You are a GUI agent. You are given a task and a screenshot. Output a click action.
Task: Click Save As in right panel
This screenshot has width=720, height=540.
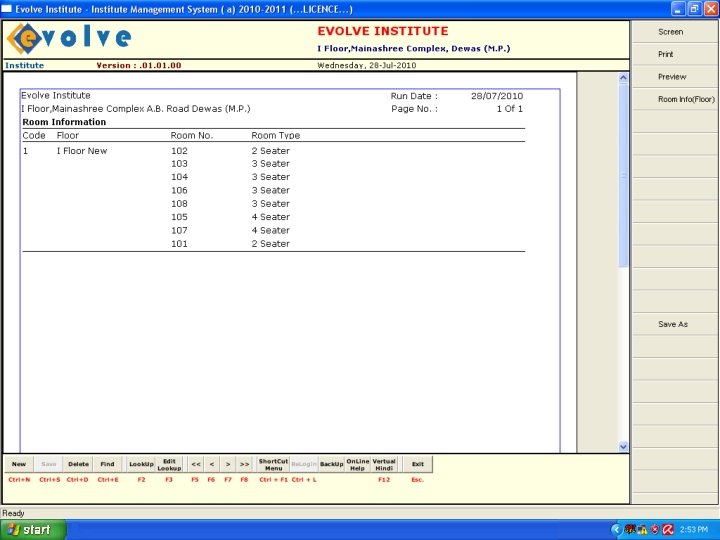point(673,324)
